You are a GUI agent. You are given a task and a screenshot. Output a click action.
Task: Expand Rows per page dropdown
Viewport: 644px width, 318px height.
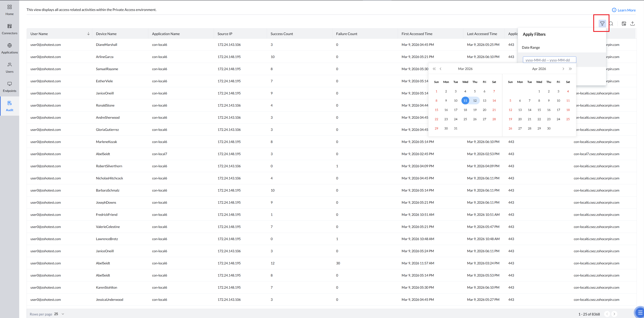tap(63, 314)
